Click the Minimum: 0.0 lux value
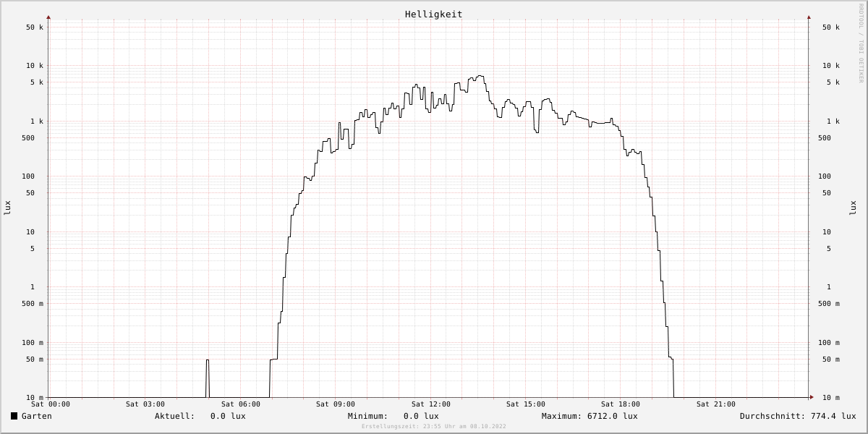 point(393,416)
